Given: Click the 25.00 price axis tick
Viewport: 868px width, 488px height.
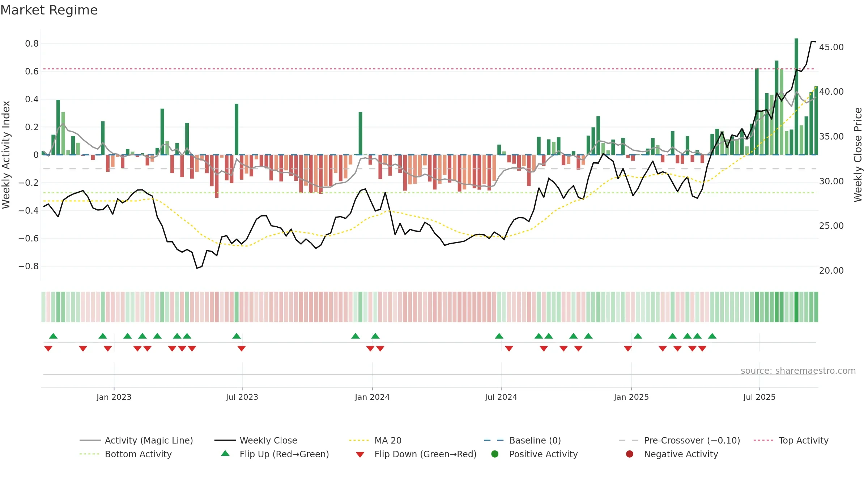Looking at the screenshot, I should tap(831, 226).
